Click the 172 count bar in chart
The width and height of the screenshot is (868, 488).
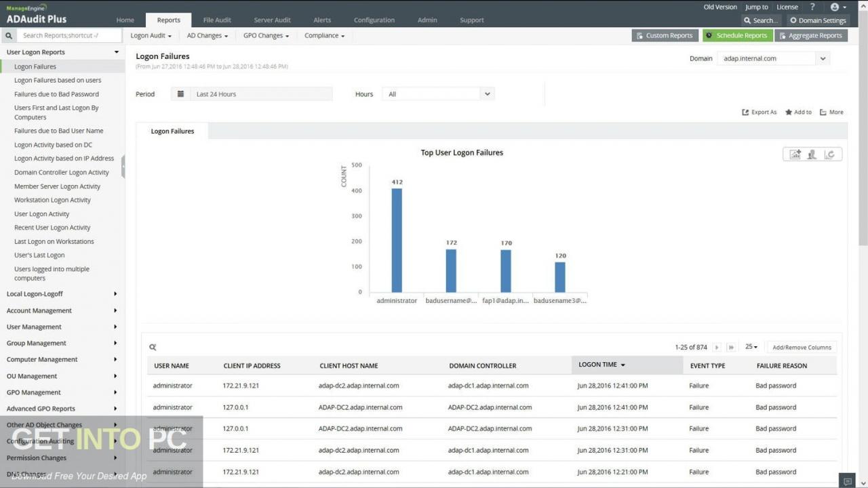[451, 270]
